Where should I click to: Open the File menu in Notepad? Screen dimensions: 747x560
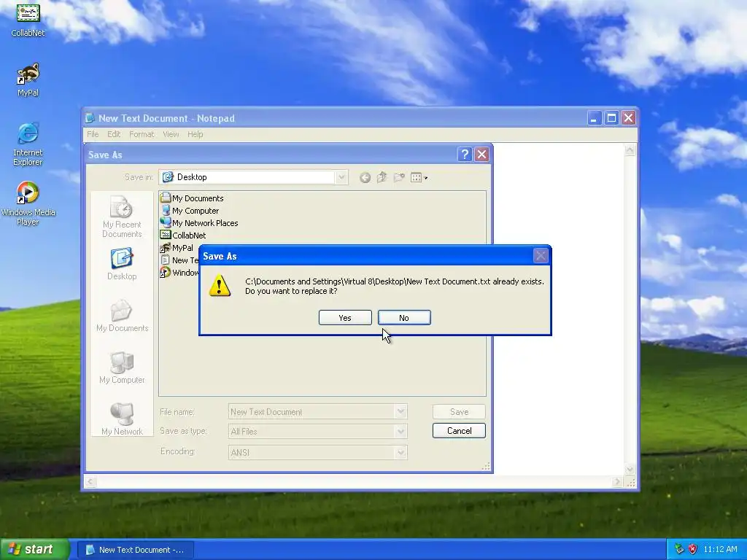coord(93,134)
